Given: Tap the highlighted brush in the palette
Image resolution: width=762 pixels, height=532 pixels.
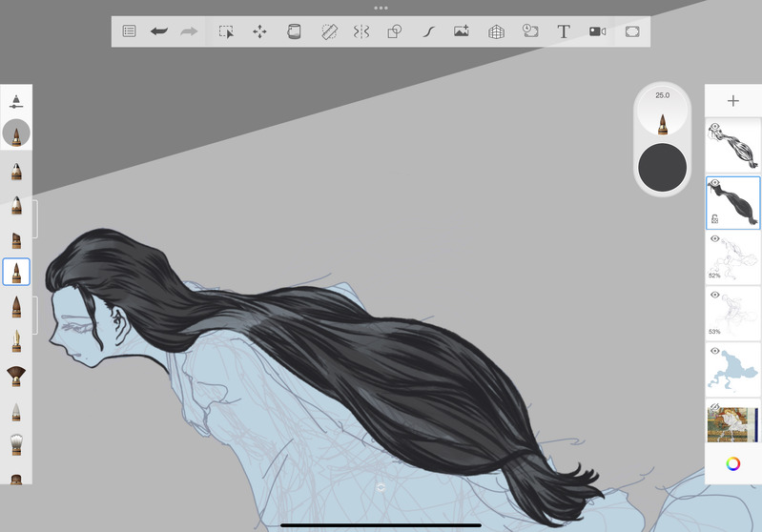Looking at the screenshot, I should pos(16,272).
